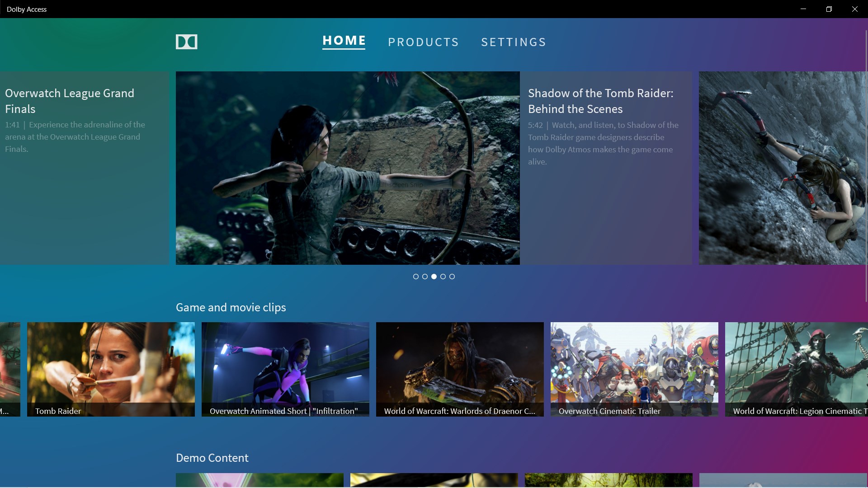
Task: Play the Tomb Raider movie clip
Action: point(111,369)
